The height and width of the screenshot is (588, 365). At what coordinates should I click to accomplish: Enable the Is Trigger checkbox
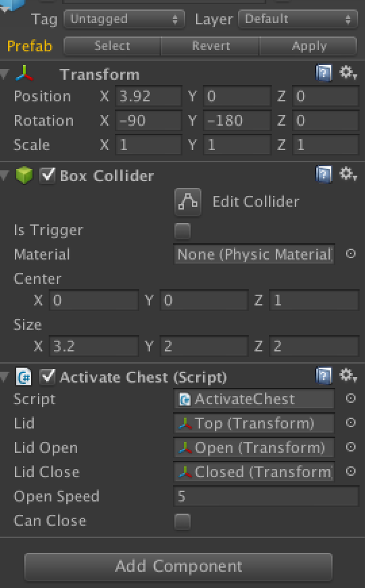pyautogui.click(x=182, y=230)
